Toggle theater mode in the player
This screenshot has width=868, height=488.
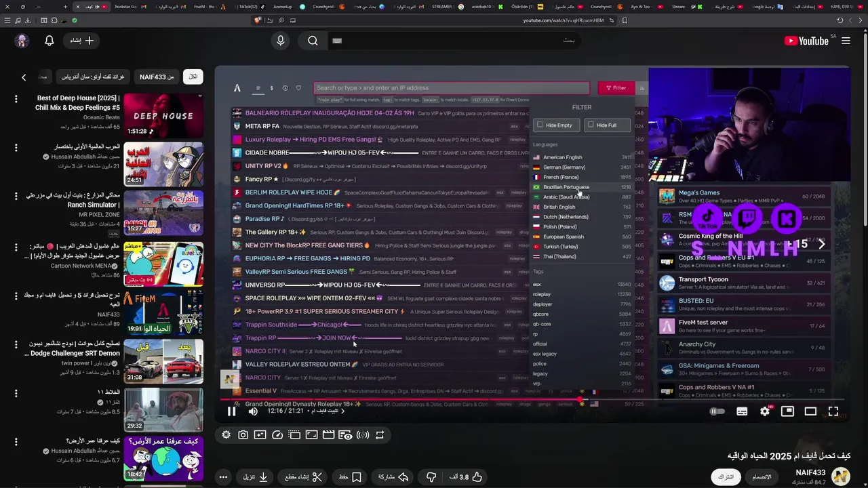(x=810, y=411)
